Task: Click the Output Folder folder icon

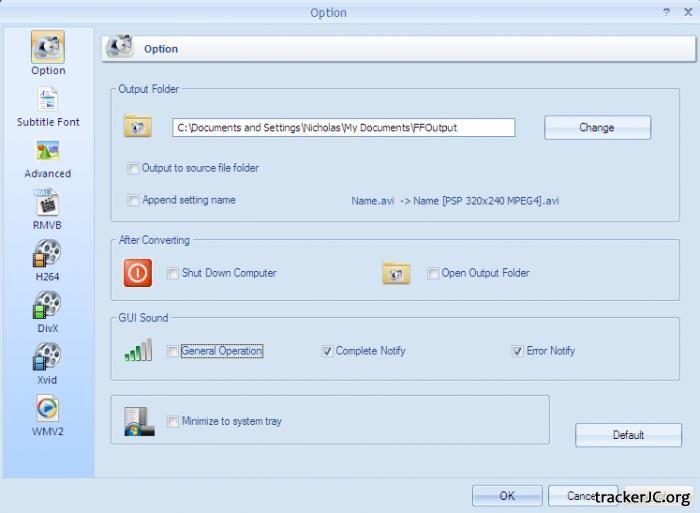Action: click(138, 127)
